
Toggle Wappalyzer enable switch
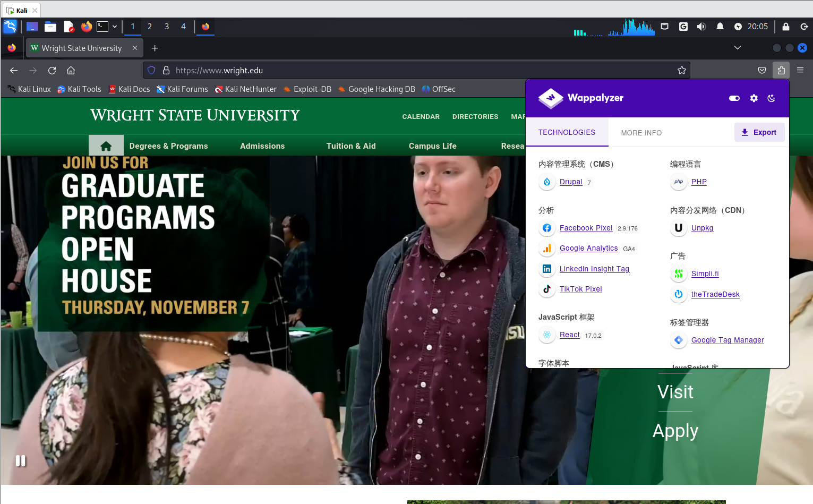pos(734,98)
